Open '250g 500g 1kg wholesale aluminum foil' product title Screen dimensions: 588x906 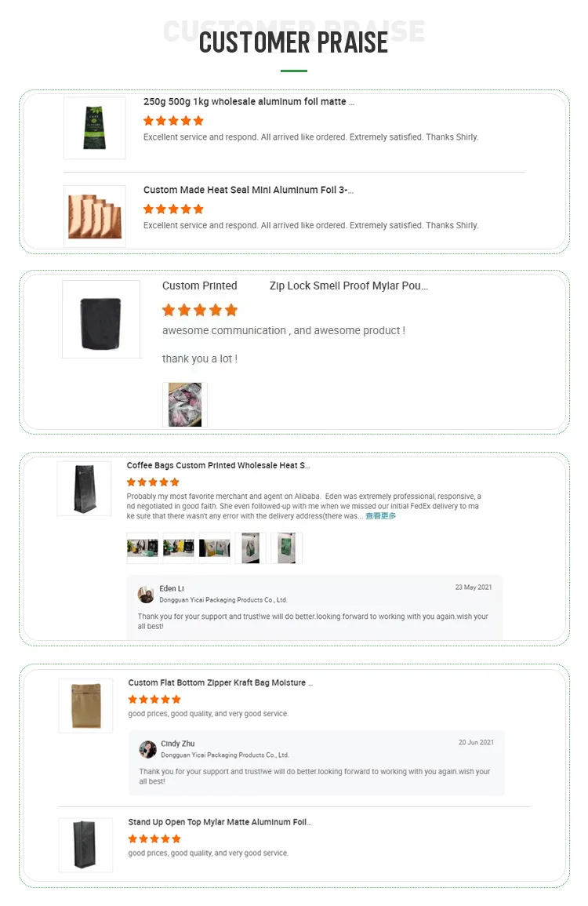coord(249,102)
